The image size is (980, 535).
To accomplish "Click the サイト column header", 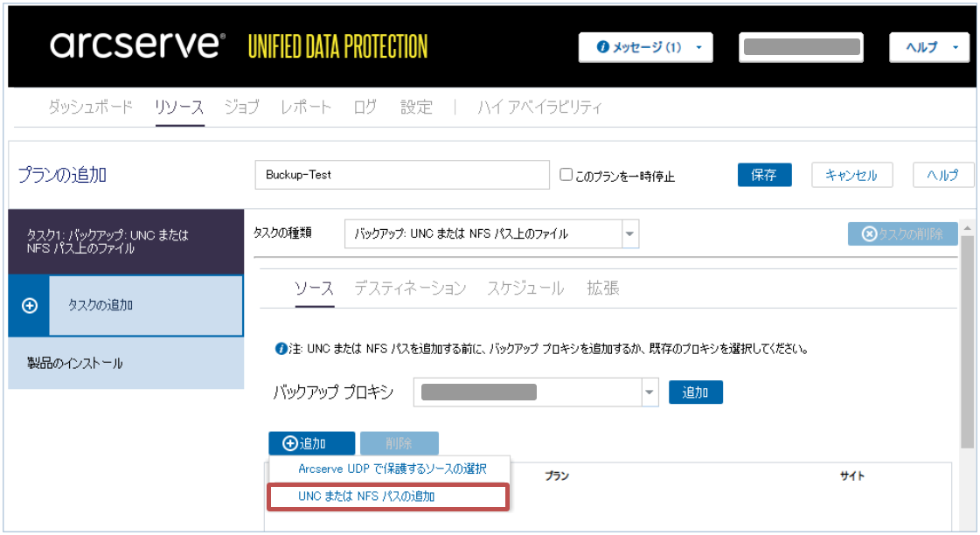I will click(852, 476).
